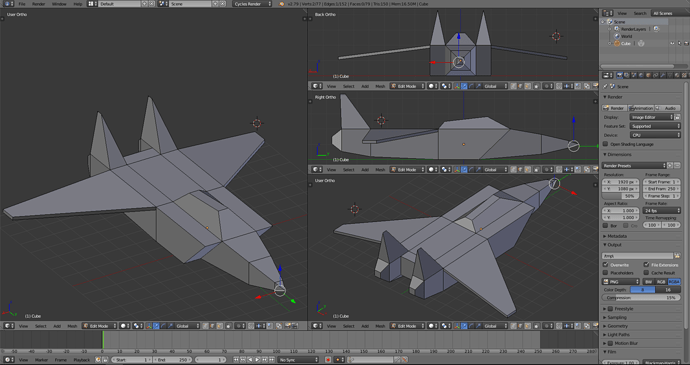Screen dimensions: 690x365
Task: Open the Window menu
Action: 59,4
